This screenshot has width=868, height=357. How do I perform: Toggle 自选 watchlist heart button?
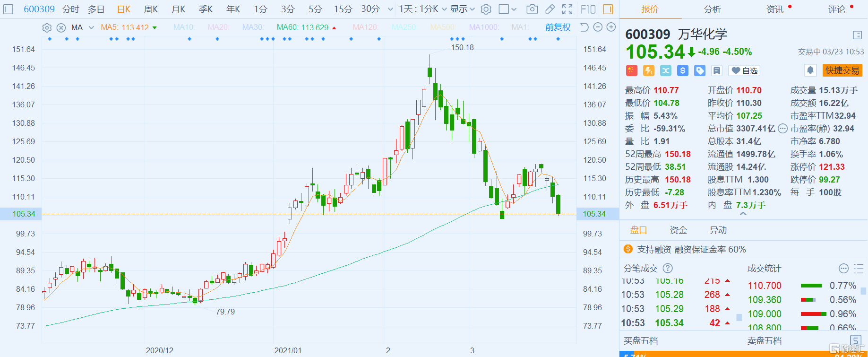pyautogui.click(x=744, y=70)
